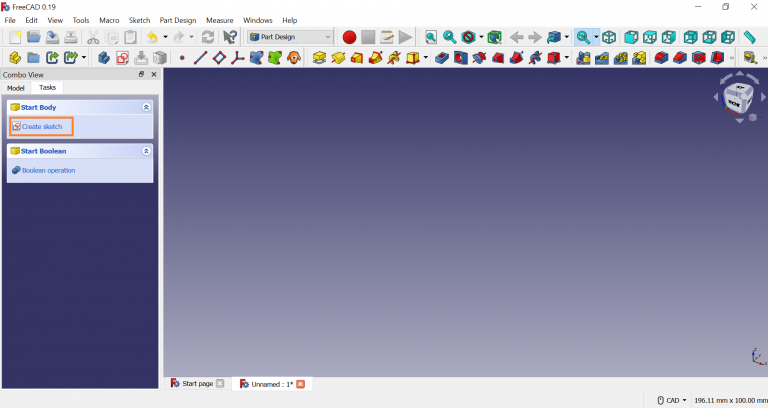Image resolution: width=768 pixels, height=408 pixels.
Task: Close the Unnamed document tab
Action: (300, 384)
